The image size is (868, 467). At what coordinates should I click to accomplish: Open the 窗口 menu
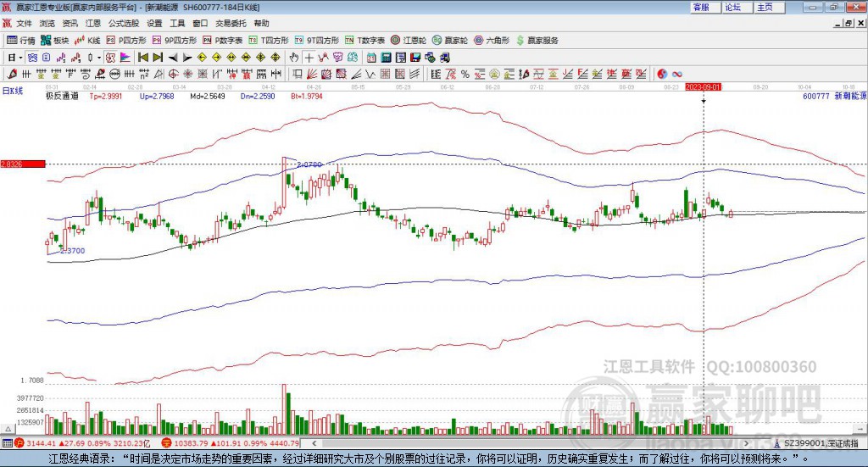click(200, 23)
